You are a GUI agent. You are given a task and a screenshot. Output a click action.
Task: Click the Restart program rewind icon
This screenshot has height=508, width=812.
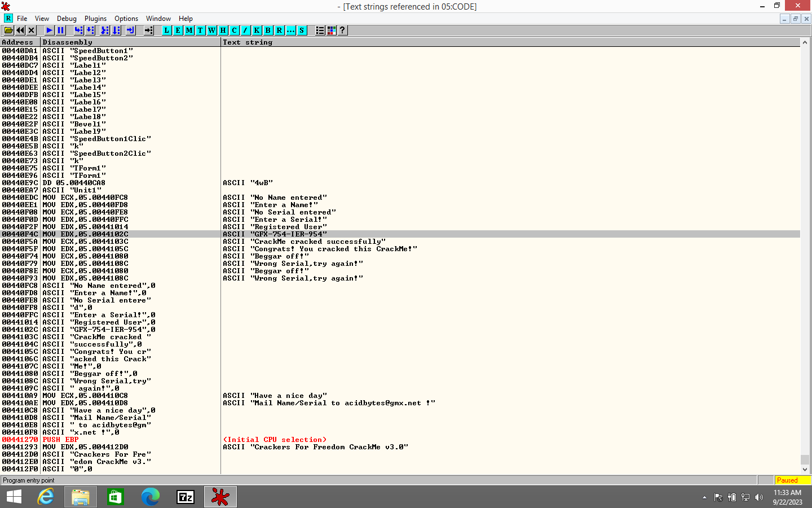tap(20, 30)
